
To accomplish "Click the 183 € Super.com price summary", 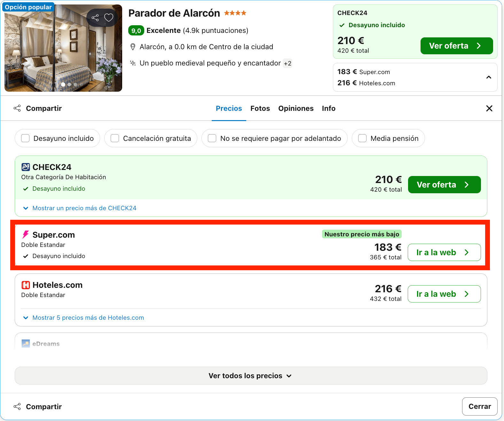I will [364, 72].
